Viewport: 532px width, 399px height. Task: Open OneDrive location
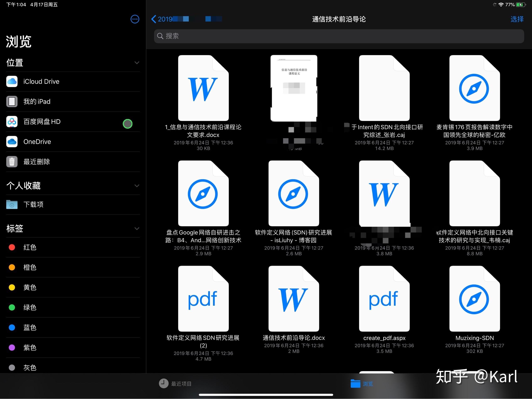[x=73, y=142]
